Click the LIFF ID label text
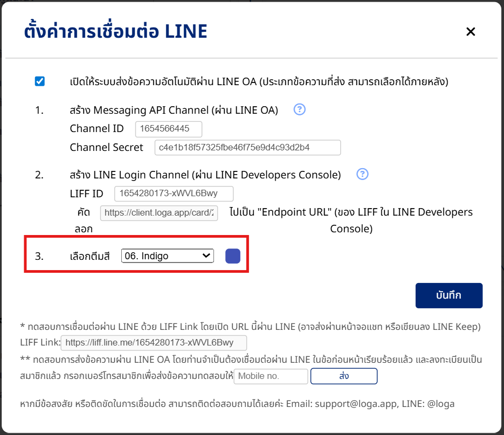This screenshot has height=435, width=504. (86, 194)
